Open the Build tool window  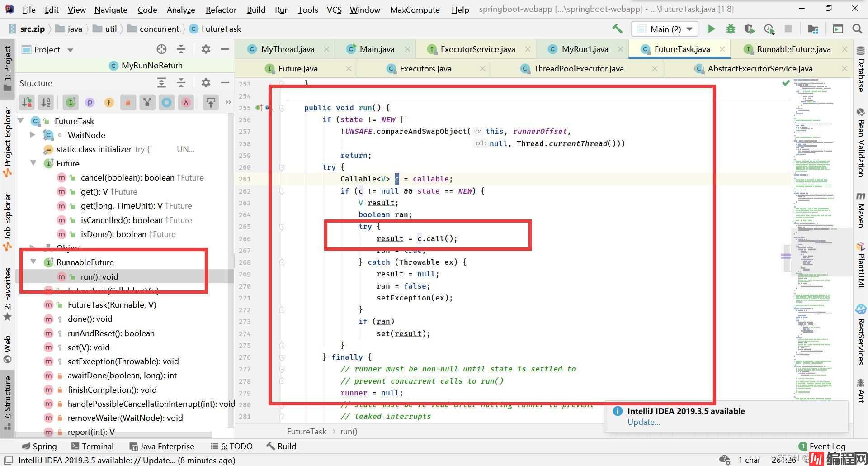tap(281, 446)
